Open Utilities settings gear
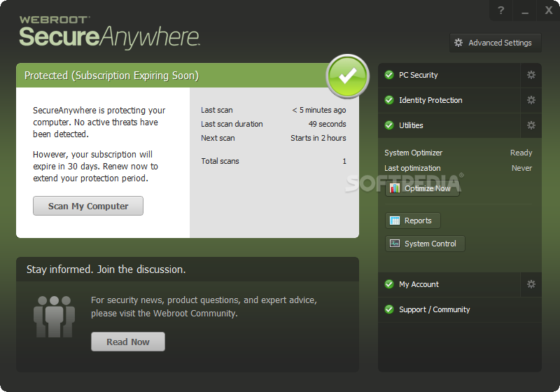Viewport: 560px width, 392px height. coord(531,125)
